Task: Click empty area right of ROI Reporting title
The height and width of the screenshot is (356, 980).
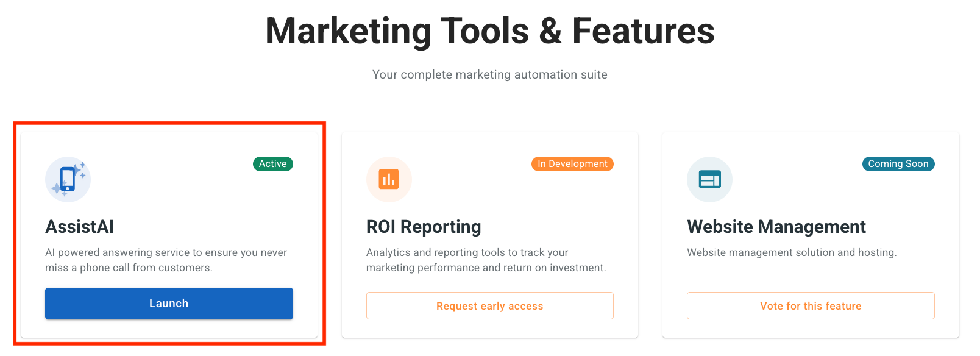Action: (549, 227)
